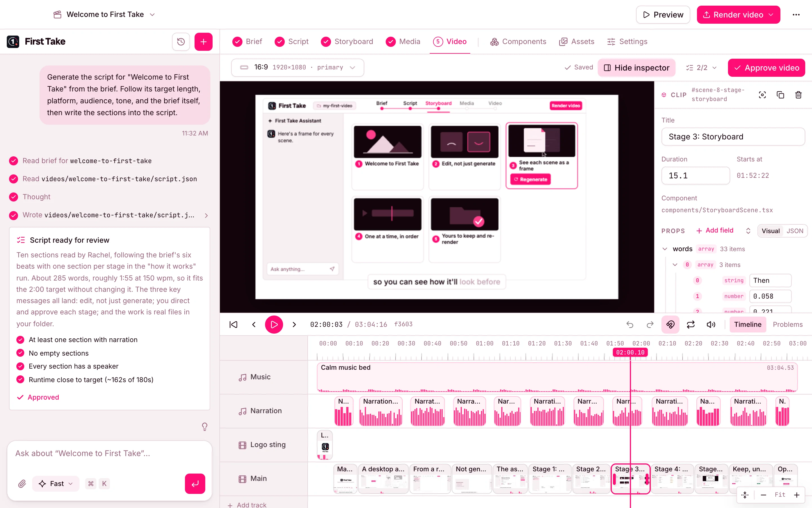The image size is (812, 508).
Task: Expand the Wrote script.json step
Action: 206,215
